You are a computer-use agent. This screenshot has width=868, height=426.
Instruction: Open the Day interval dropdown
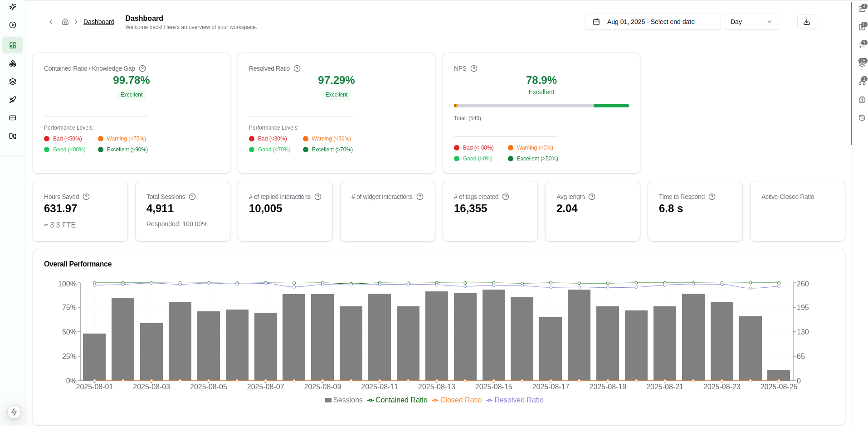click(x=751, y=22)
